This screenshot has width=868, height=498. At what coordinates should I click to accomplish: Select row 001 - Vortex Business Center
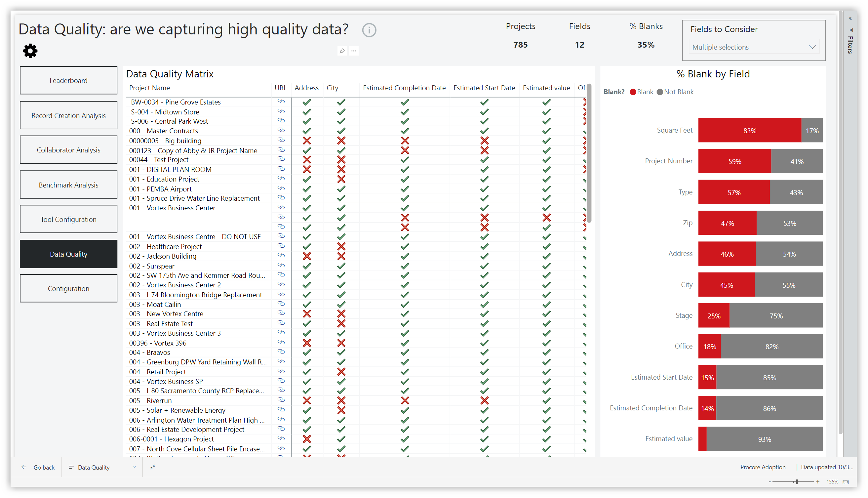pos(172,208)
